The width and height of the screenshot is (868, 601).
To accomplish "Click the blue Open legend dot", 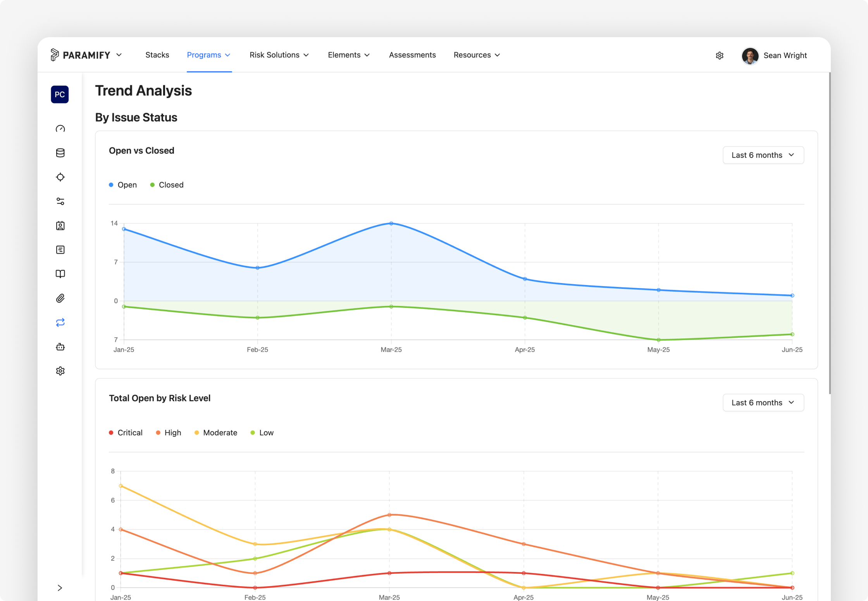I will 111,185.
